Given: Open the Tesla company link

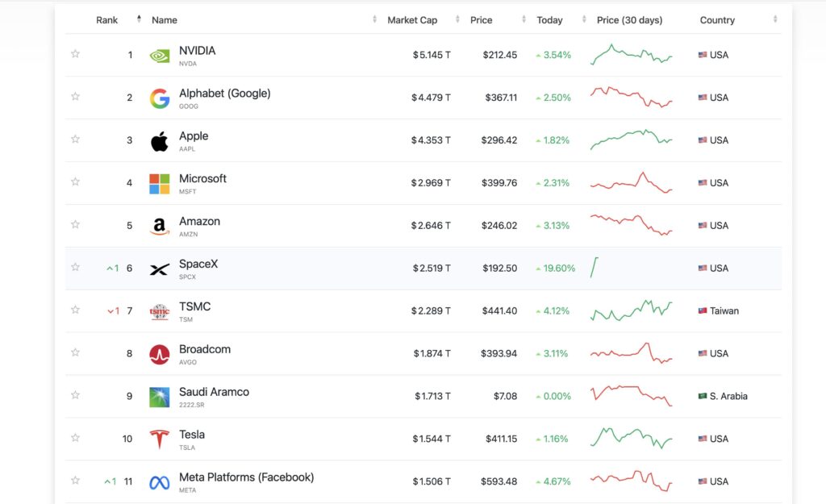Looking at the screenshot, I should point(192,435).
